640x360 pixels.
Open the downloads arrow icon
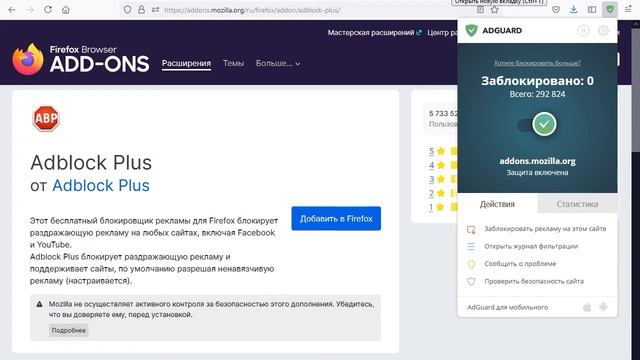(x=573, y=9)
